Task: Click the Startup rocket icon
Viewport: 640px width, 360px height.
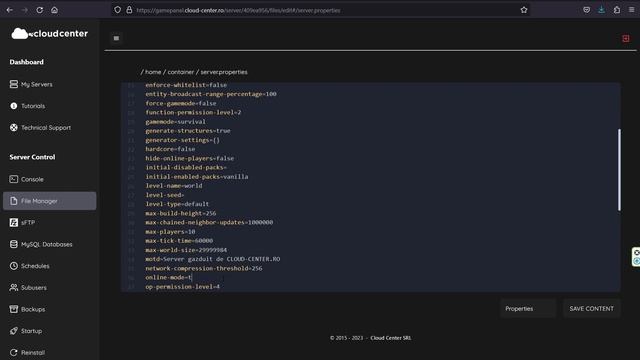Action: click(x=13, y=331)
